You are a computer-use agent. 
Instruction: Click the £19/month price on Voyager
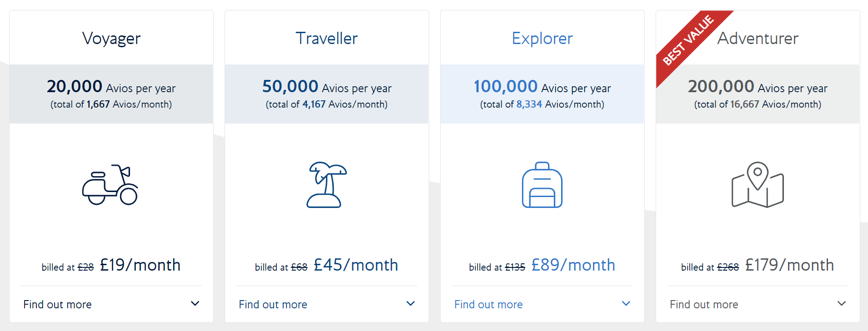click(140, 265)
